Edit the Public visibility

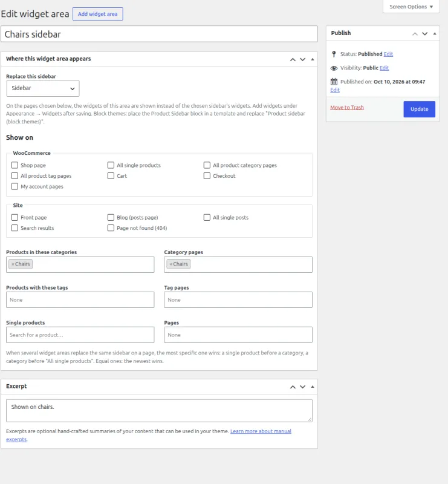click(384, 68)
